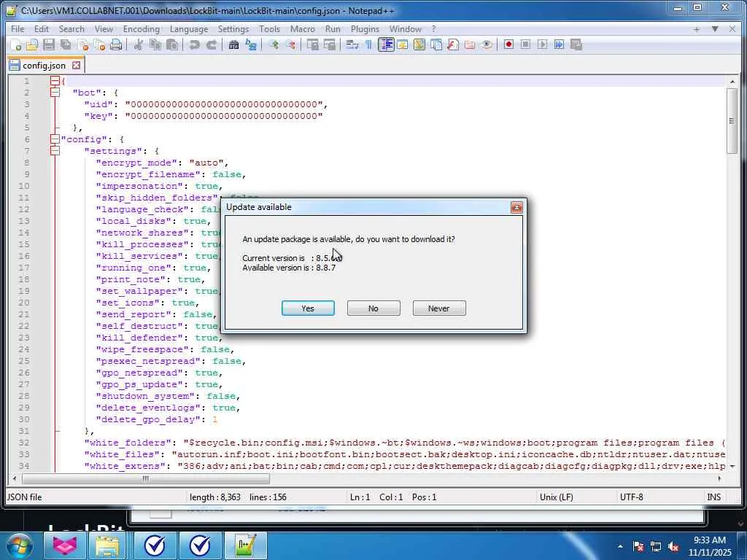This screenshot has height=560, width=747.
Task: Click the Save All toolbar icon
Action: tap(66, 44)
